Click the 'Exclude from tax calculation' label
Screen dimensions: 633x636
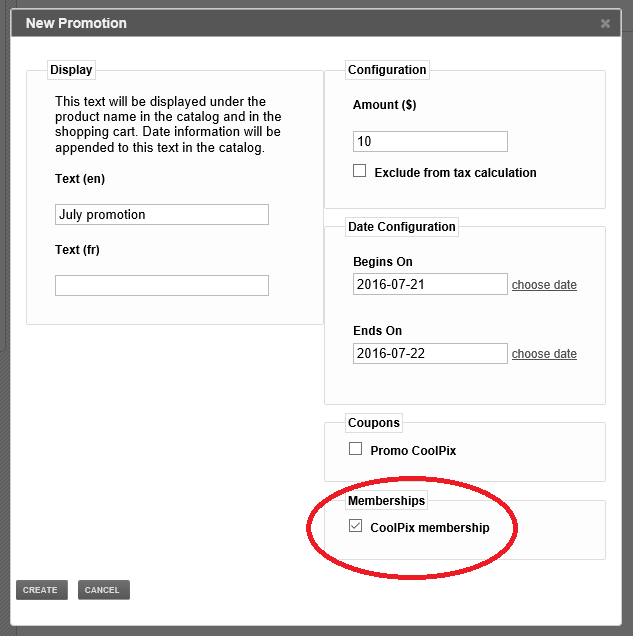pyautogui.click(x=455, y=173)
